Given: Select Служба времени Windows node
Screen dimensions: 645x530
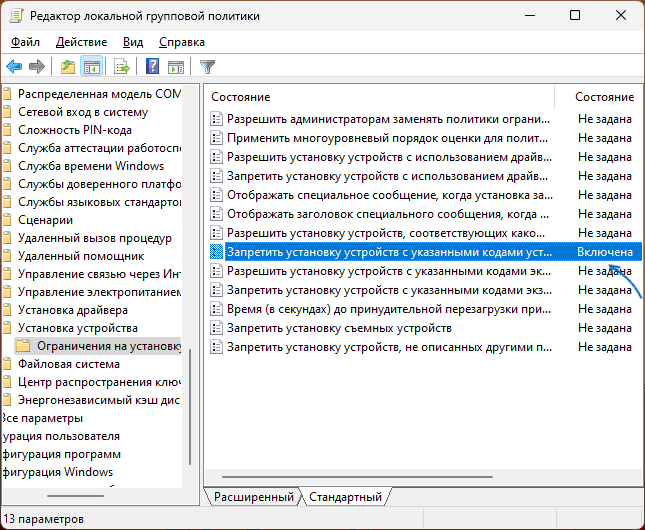Looking at the screenshot, I should [91, 166].
